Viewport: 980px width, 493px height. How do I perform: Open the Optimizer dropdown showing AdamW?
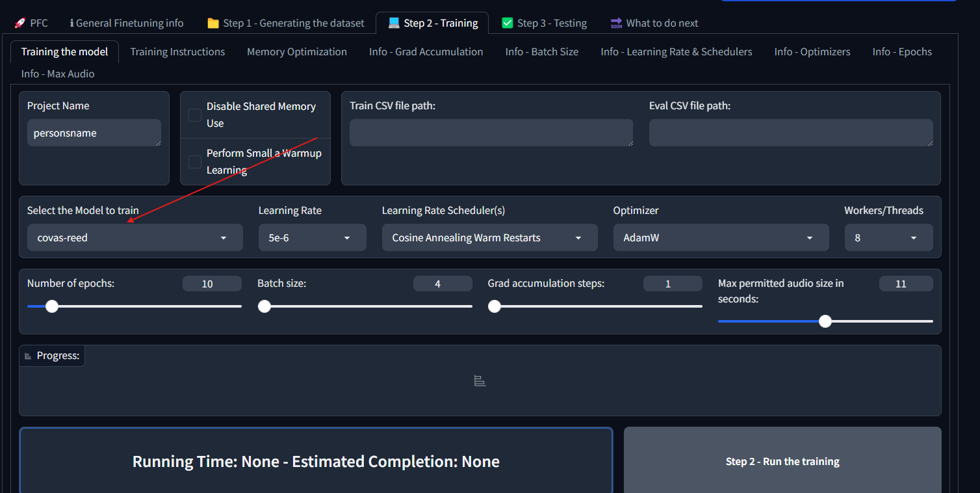tap(721, 238)
